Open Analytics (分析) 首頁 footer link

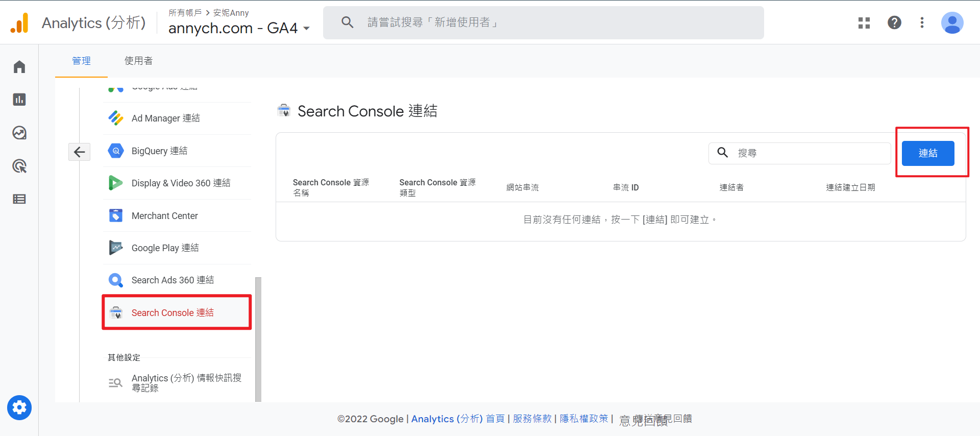click(458, 419)
